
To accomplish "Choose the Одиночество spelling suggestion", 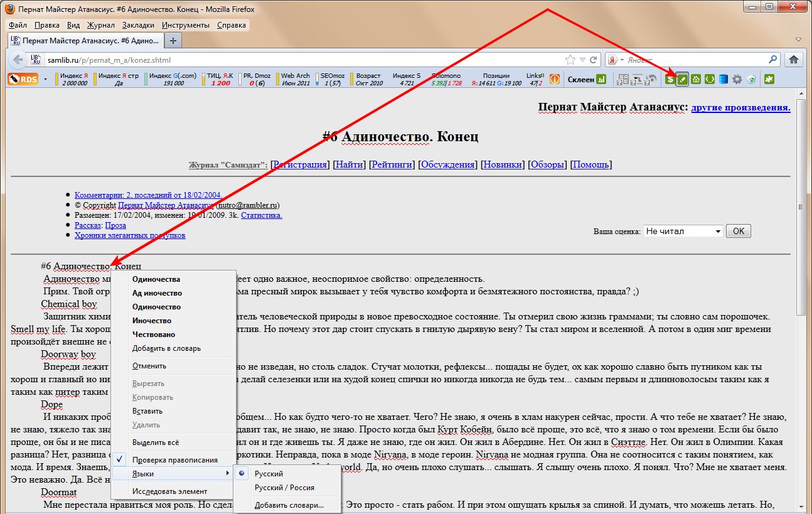I will (x=156, y=307).
